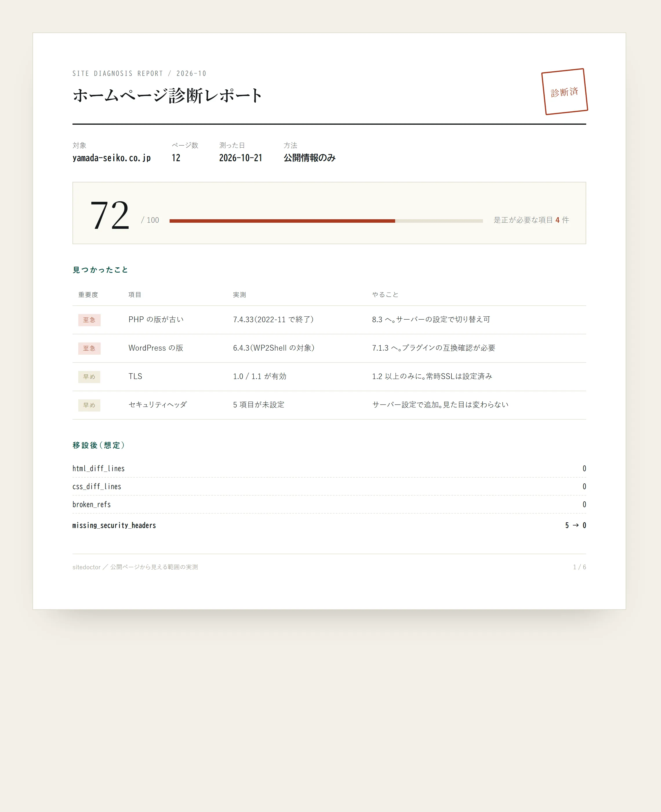661x812 pixels.
Task: Click the 項目 column header
Action: (x=135, y=294)
